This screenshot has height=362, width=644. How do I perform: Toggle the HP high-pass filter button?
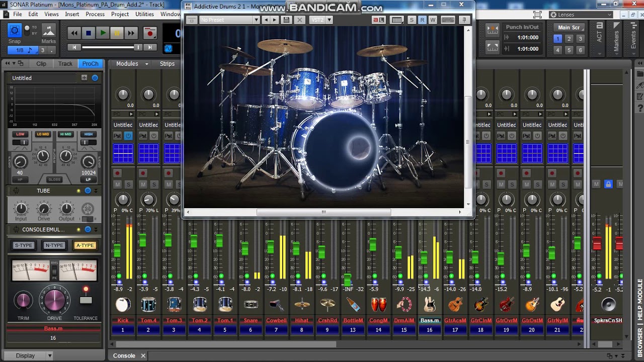click(20, 179)
